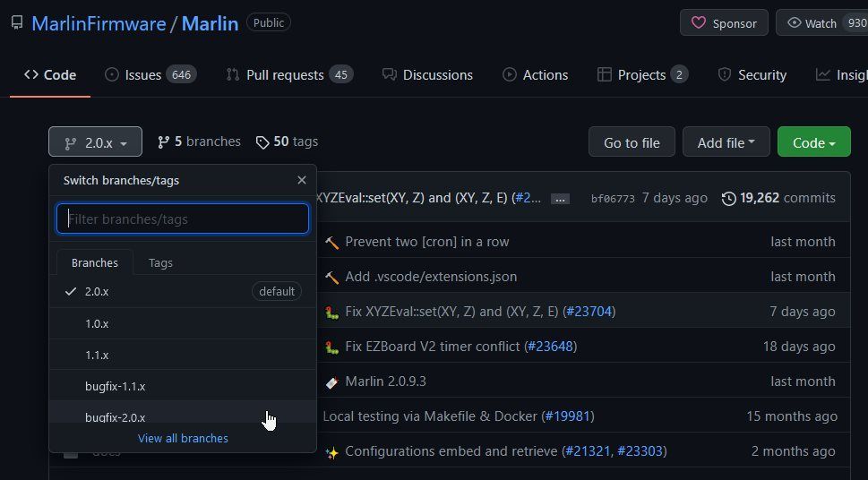Click the 18 days ago timestamp
Viewport: 868px width, 480px height.
(799, 346)
